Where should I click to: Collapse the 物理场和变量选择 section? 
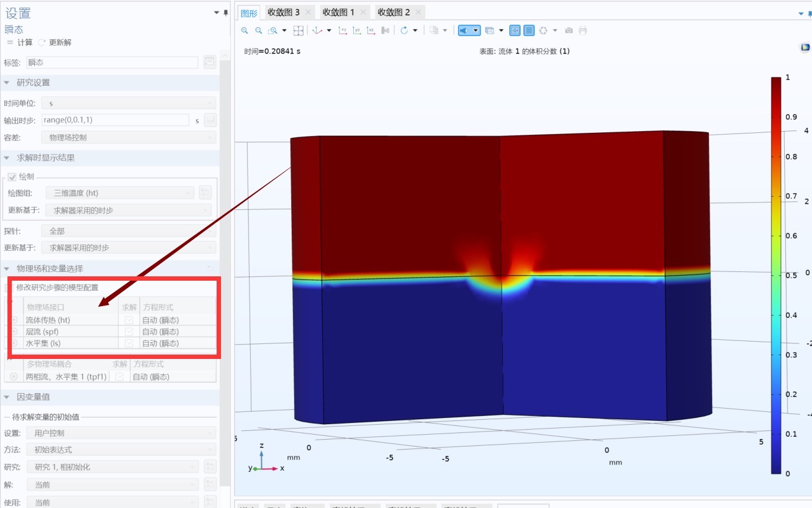click(x=7, y=268)
